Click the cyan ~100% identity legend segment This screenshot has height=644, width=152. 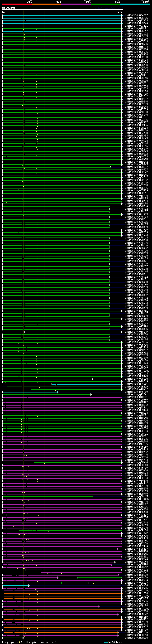click(x=135, y=4)
